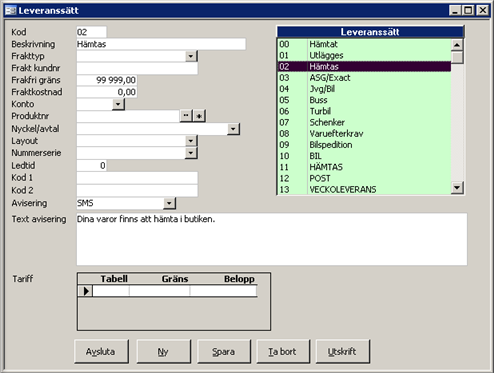Click the Leveranssätt list scrollbar thumb
The height and width of the screenshot is (373, 494).
[457, 57]
